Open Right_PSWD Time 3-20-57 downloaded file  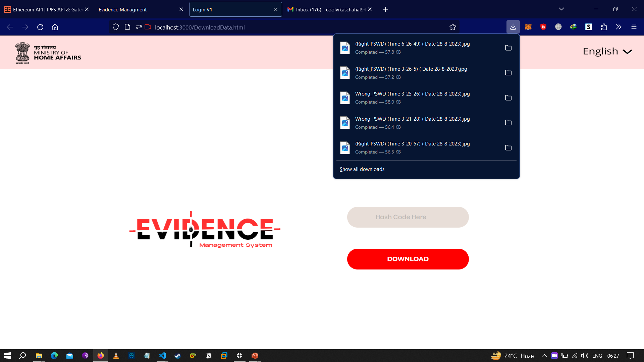pos(412,147)
